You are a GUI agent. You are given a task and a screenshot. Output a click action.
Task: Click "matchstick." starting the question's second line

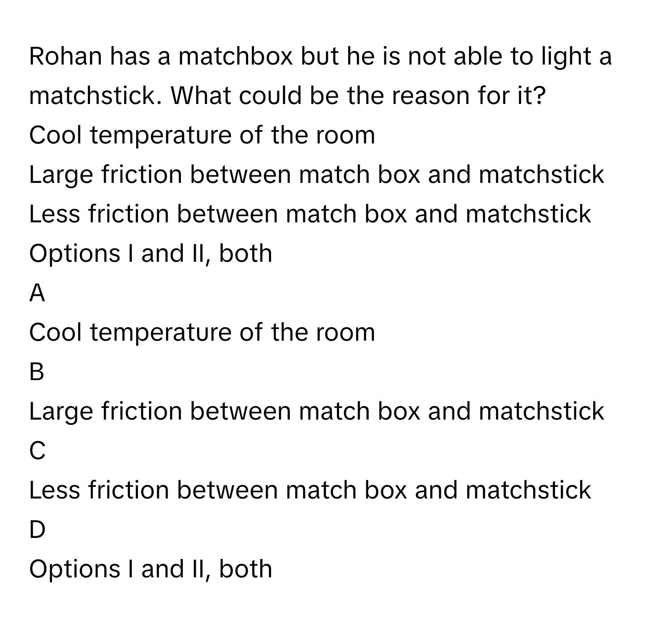[x=96, y=96]
